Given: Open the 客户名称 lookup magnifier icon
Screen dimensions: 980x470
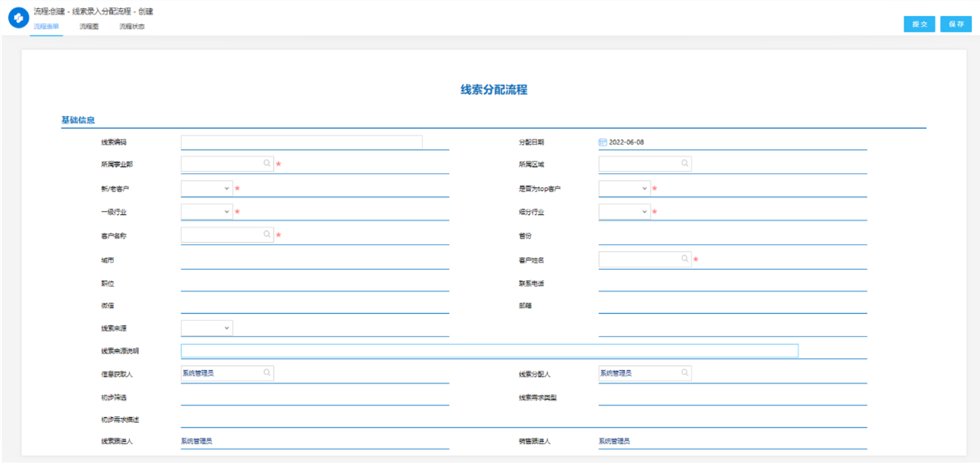Looking at the screenshot, I should 267,234.
